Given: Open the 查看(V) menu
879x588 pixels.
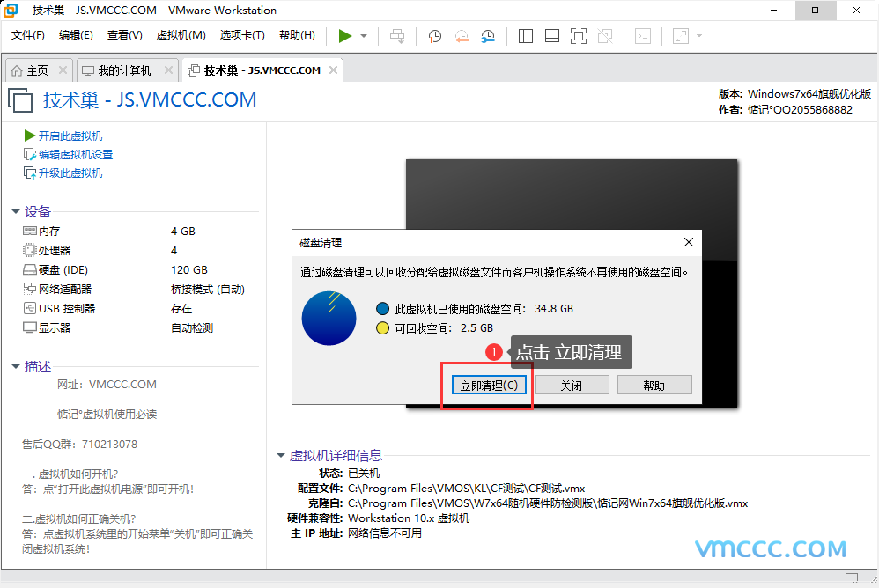Looking at the screenshot, I should [124, 35].
